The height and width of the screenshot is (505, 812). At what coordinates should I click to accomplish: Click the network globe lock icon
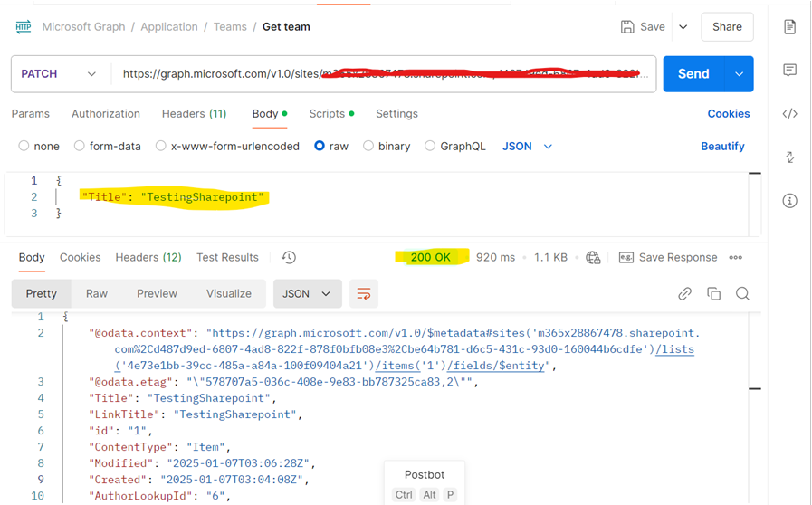point(593,257)
